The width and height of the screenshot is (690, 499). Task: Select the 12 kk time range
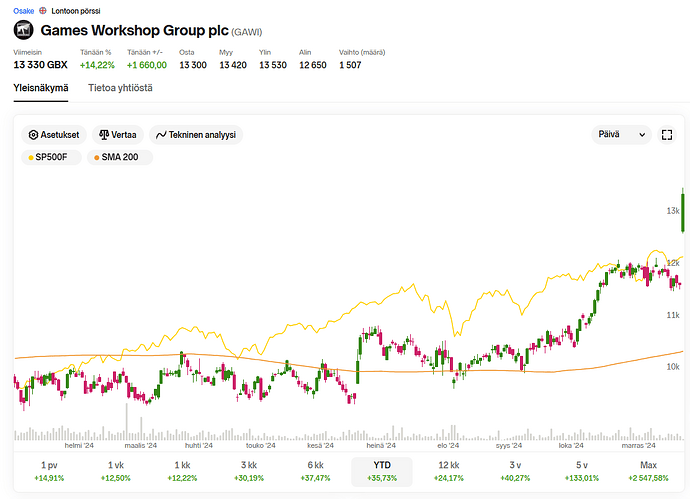pos(448,471)
